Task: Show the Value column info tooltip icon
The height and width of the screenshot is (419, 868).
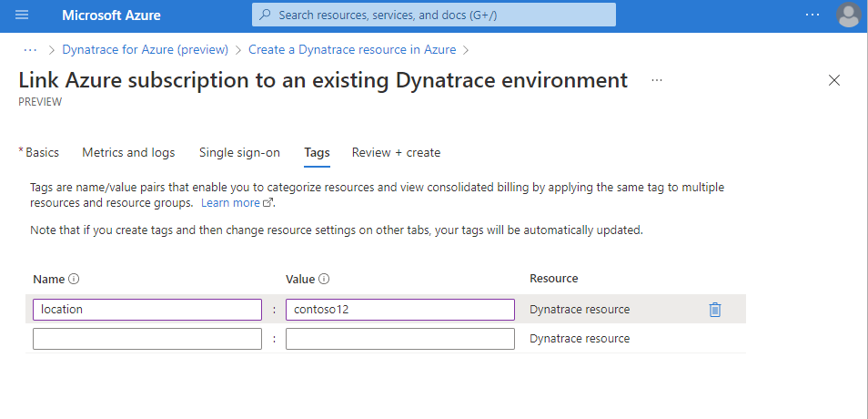Action: click(325, 279)
